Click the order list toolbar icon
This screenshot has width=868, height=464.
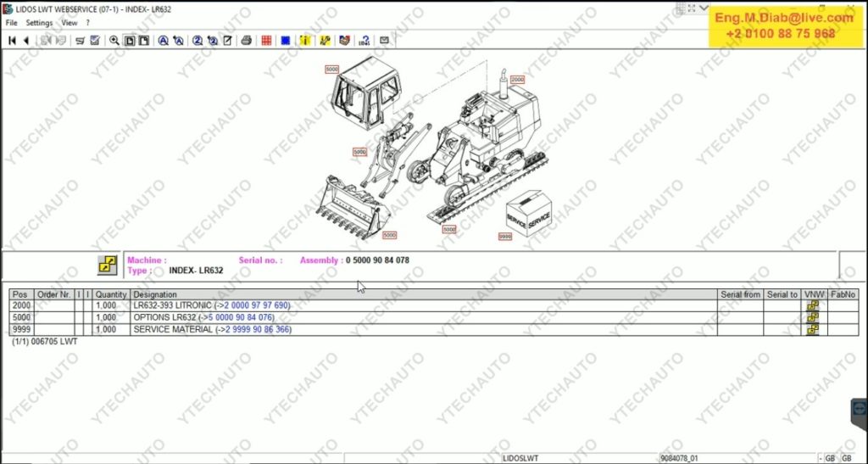[81, 41]
